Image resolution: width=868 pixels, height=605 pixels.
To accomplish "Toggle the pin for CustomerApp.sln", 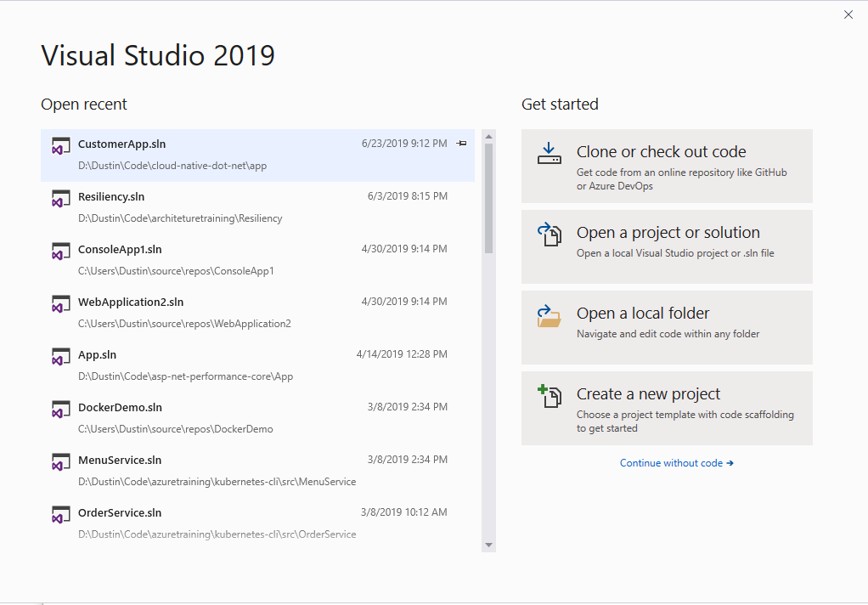I will 461,144.
